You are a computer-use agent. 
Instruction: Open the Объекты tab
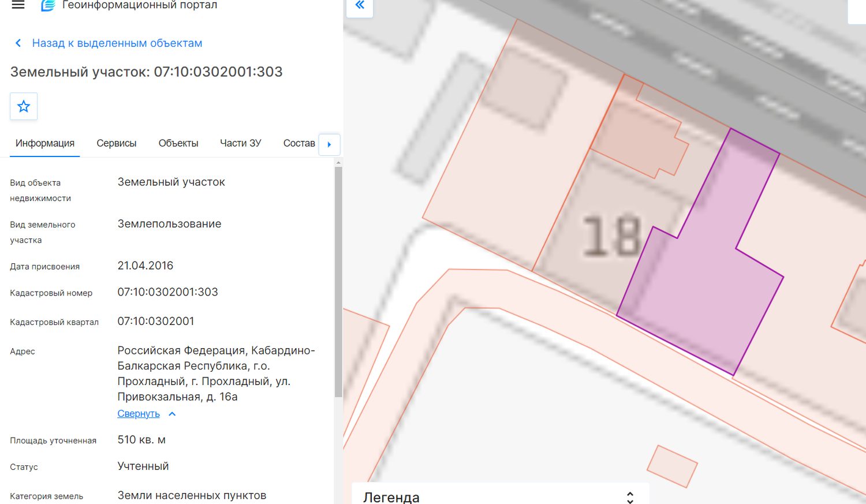click(178, 143)
